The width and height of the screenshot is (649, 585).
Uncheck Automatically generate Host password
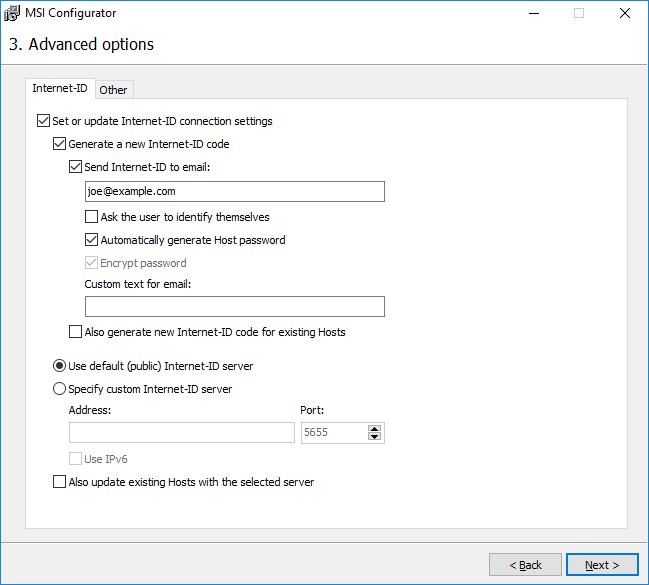92,240
